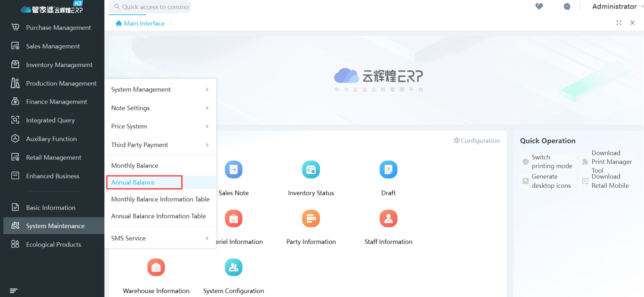Expand the SMS Service submenu
Viewport: 644px width, 297px height.
(x=160, y=238)
